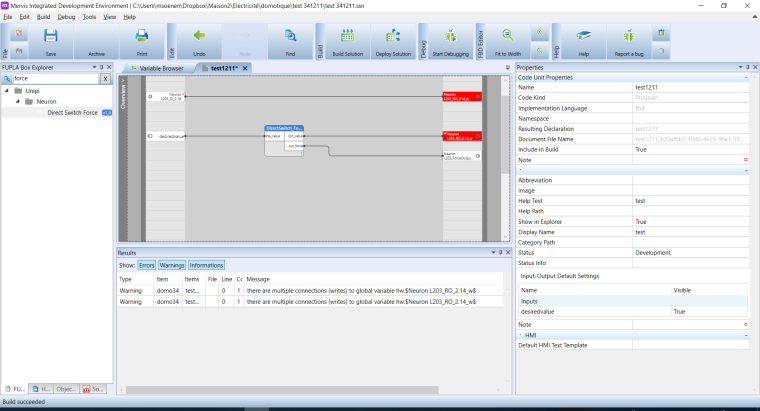Click the Start Debugging icon

[449, 38]
